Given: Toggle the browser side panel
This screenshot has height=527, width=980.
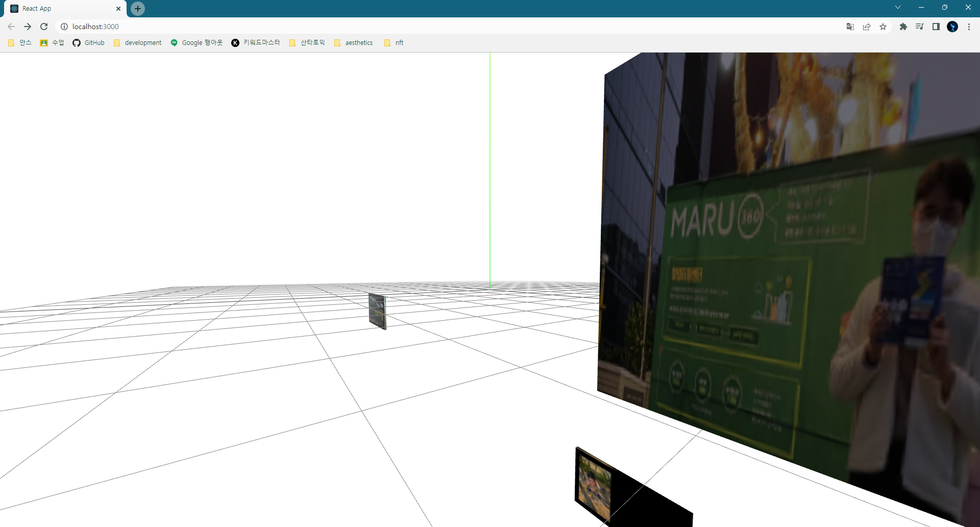Looking at the screenshot, I should 936,27.
